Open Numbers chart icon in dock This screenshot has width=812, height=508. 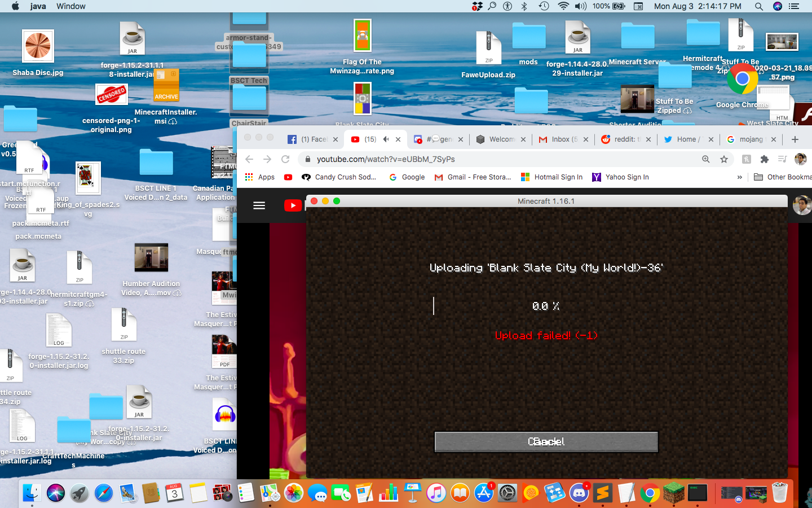pos(389,493)
